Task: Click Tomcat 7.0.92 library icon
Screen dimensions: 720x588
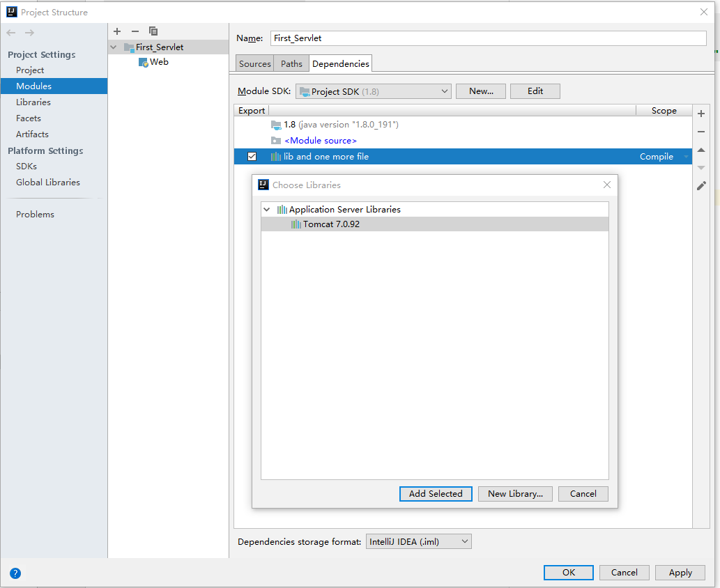Action: pos(296,224)
